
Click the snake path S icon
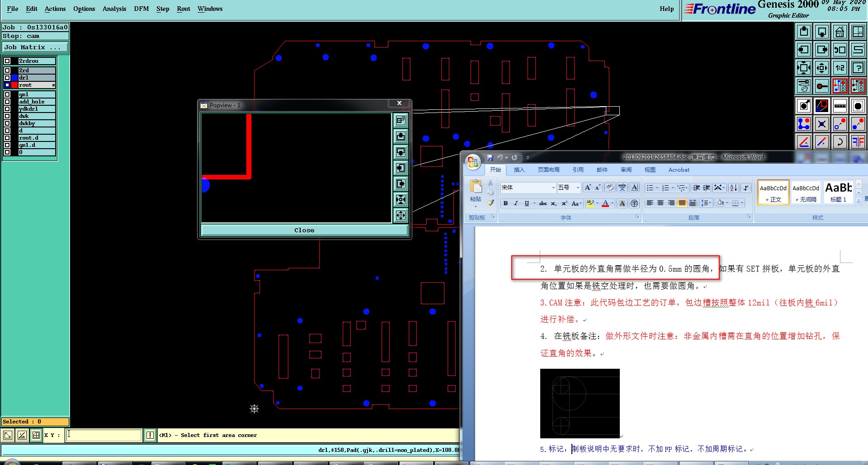(x=858, y=50)
